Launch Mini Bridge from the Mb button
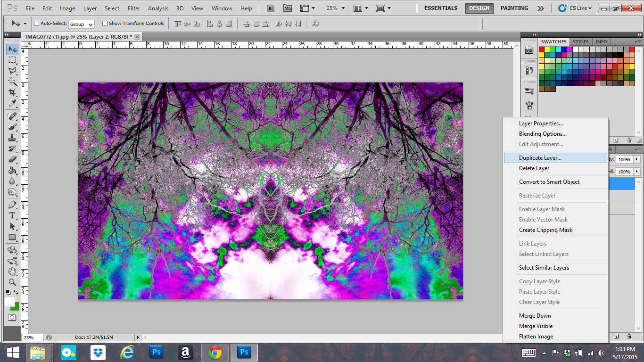Viewport: 644px width, 362px height. (288, 8)
